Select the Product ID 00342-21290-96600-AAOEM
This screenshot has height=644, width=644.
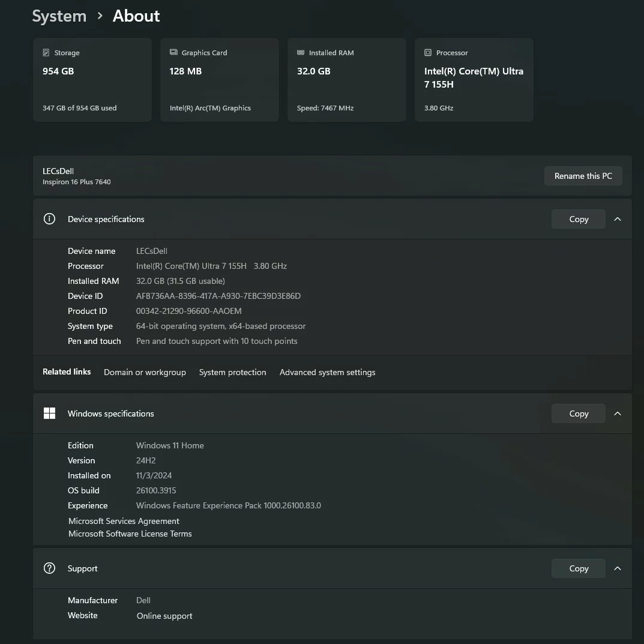188,311
